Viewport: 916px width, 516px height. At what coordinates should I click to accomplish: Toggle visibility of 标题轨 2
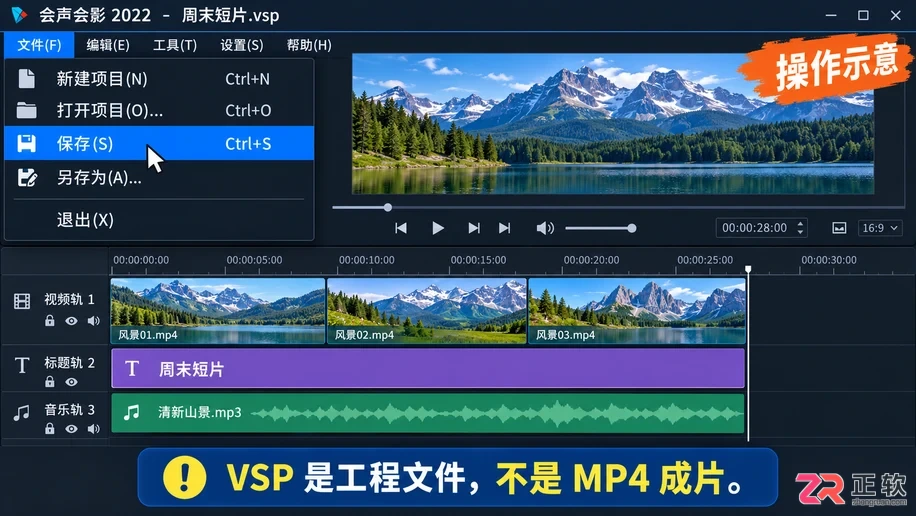tap(71, 382)
